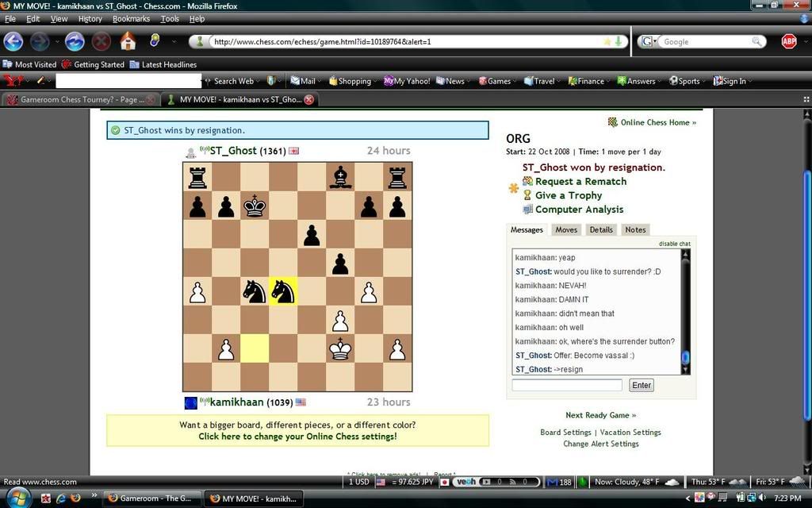The height and width of the screenshot is (508, 812).
Task: Open Sports on the Yahoo toolbar
Action: (x=684, y=81)
